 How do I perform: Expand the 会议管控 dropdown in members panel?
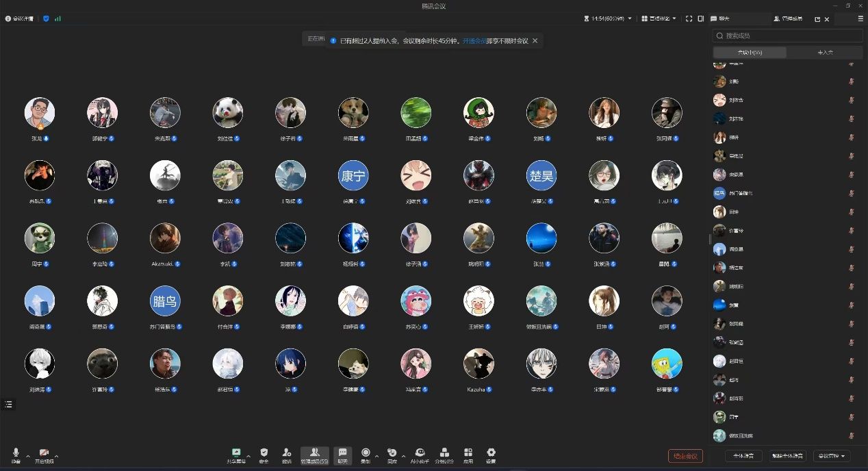point(832,456)
